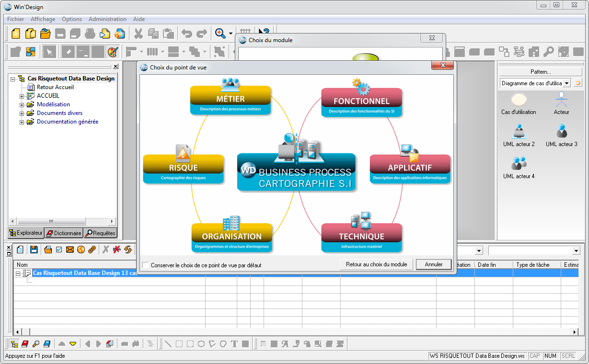Screen dimensions: 589x364
Task: Open the zoom dropdown arrow
Action: (x=231, y=34)
